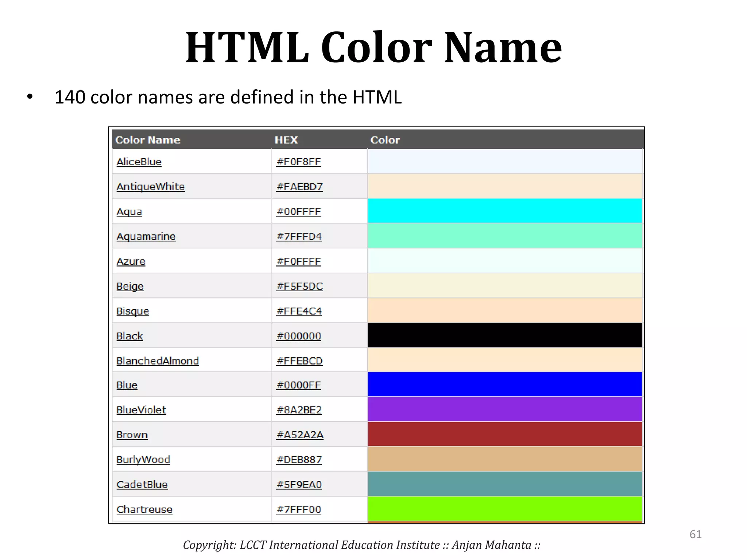
Task: Open the #F0FFFF hex code link
Action: click(x=299, y=261)
